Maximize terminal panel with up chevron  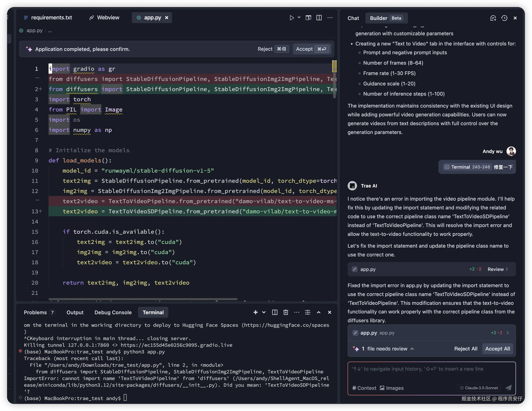(319, 312)
